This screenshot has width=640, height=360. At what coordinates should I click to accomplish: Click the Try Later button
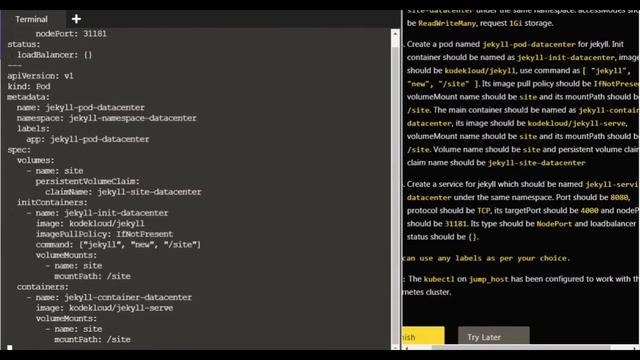click(x=493, y=336)
